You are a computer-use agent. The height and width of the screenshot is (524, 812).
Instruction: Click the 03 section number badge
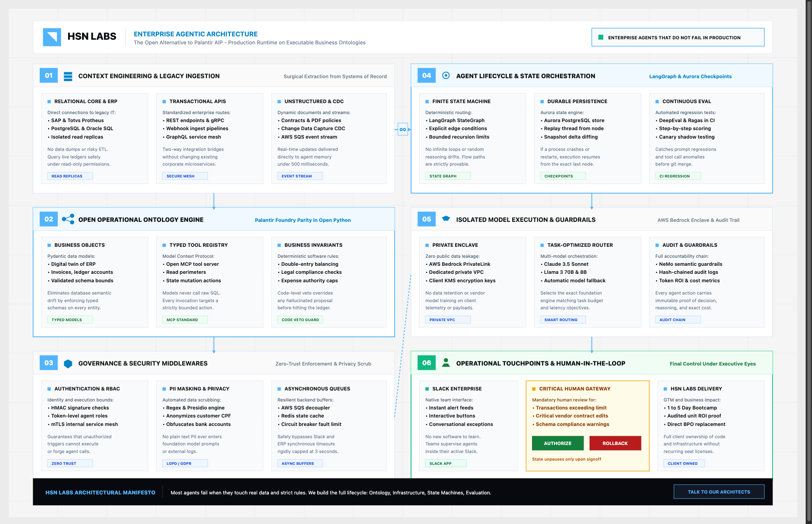tap(49, 363)
